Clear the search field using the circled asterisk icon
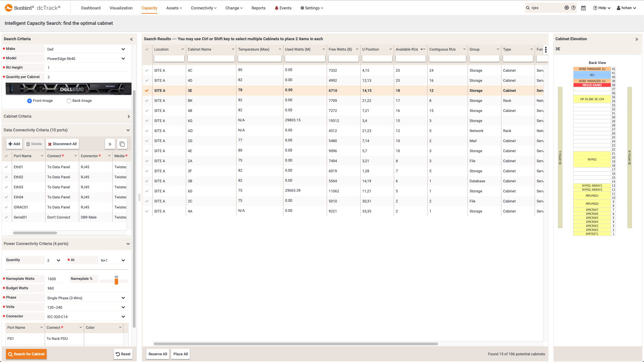 pyautogui.click(x=567, y=7)
